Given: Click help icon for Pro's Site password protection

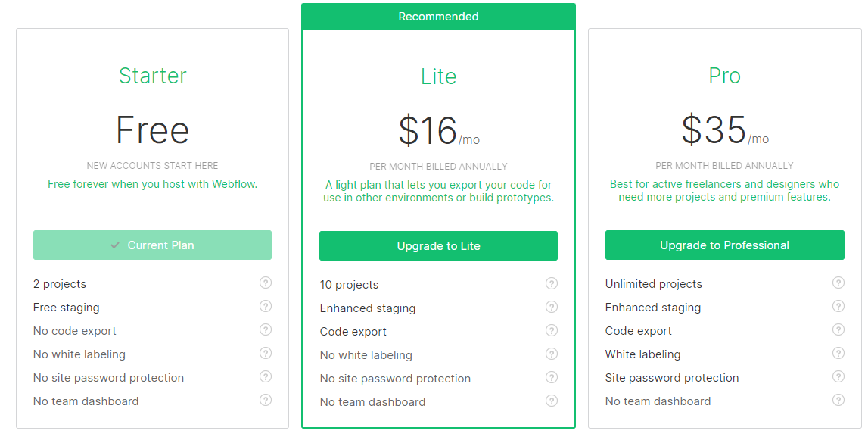Looking at the screenshot, I should tap(838, 377).
